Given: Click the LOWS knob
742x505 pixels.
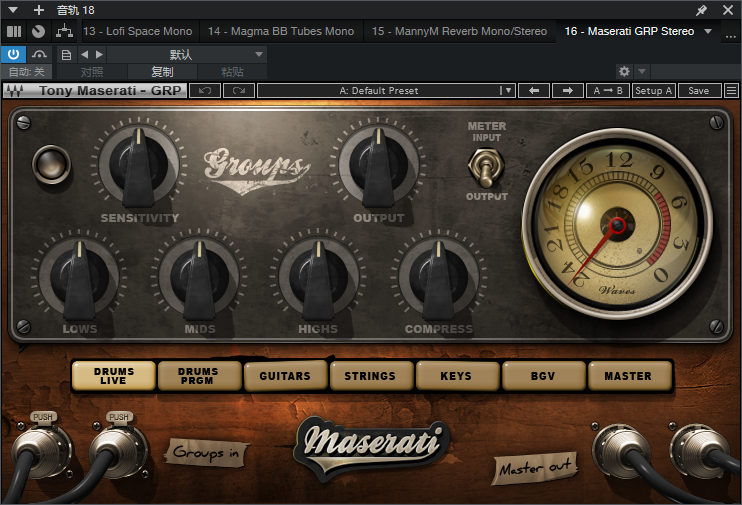Looking at the screenshot, I should [80, 277].
